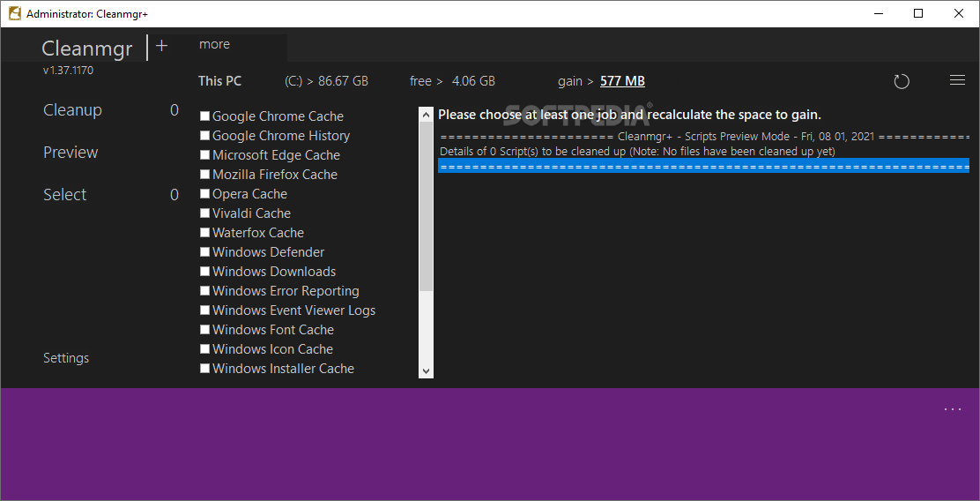Open the three-dots icon in purple panel
Viewport: 980px width, 501px height.
(x=953, y=409)
